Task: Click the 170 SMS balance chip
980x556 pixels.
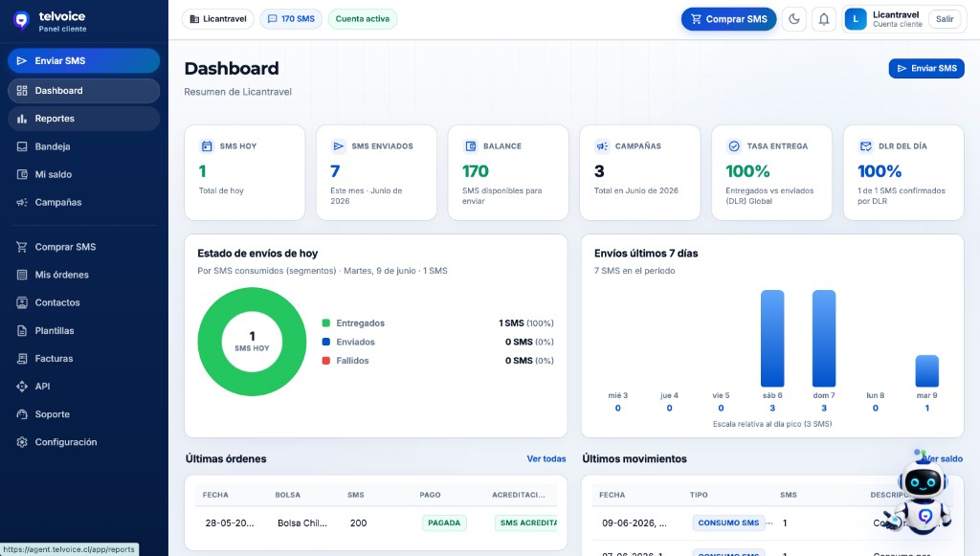Action: tap(291, 19)
